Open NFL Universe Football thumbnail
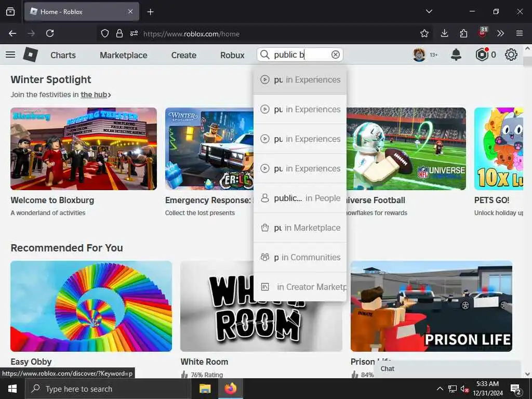Screen dimensions: 532x399 click(x=406, y=149)
